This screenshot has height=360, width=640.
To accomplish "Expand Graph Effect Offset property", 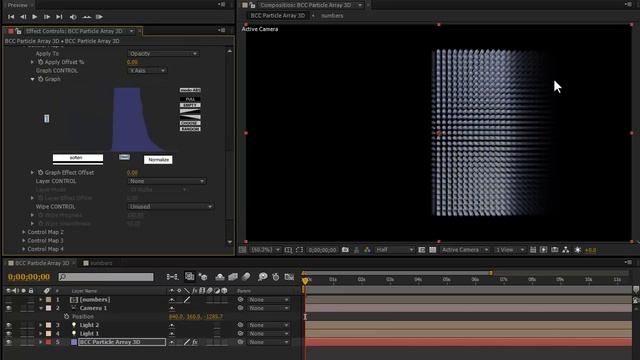I will (x=32, y=173).
